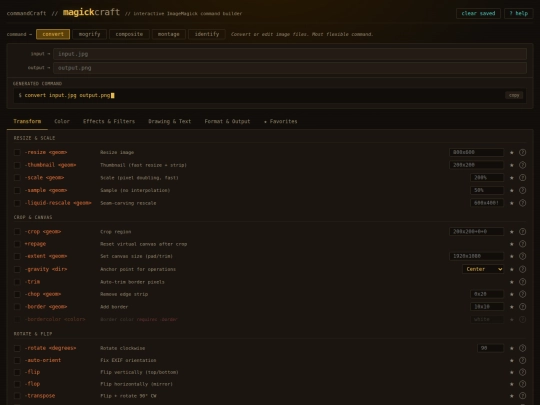
Task: Open the Effects & Filters tab
Action: point(109,121)
